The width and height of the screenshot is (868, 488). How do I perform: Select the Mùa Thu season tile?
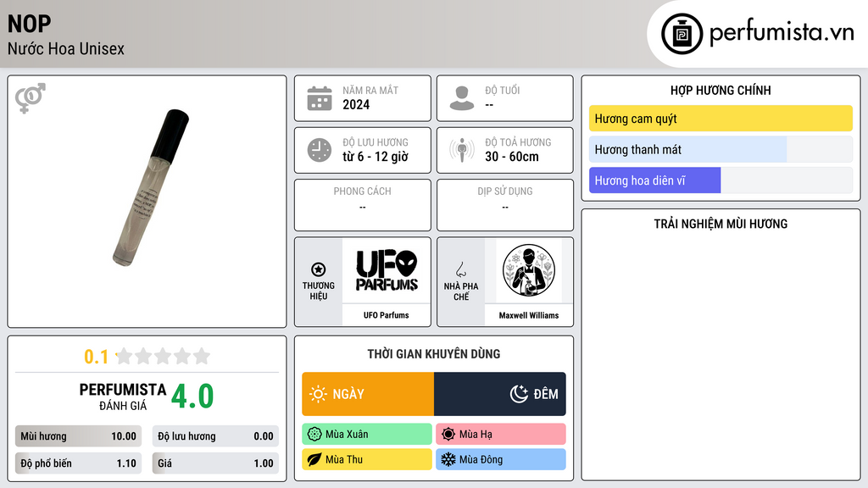[367, 459]
